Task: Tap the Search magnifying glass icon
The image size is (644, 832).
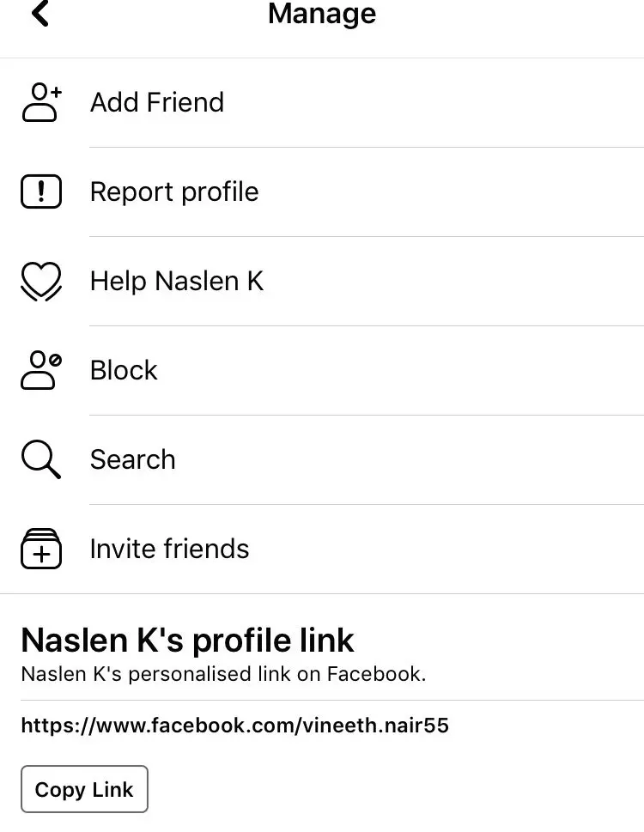Action: pos(41,460)
